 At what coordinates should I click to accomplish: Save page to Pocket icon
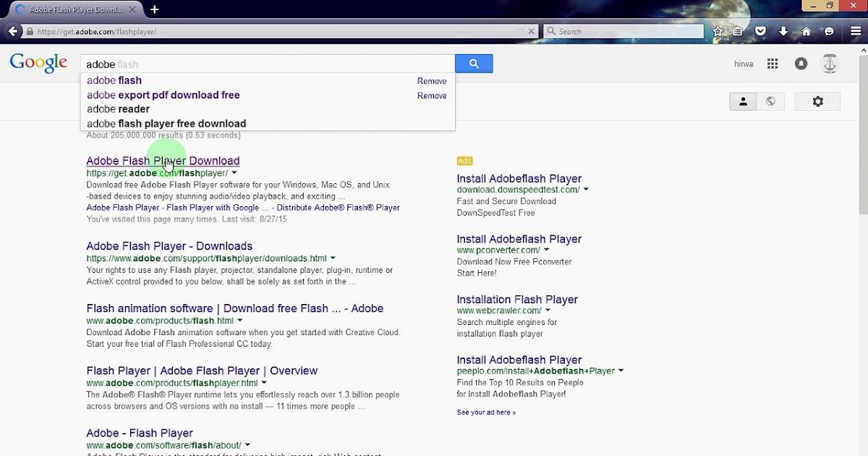[760, 32]
